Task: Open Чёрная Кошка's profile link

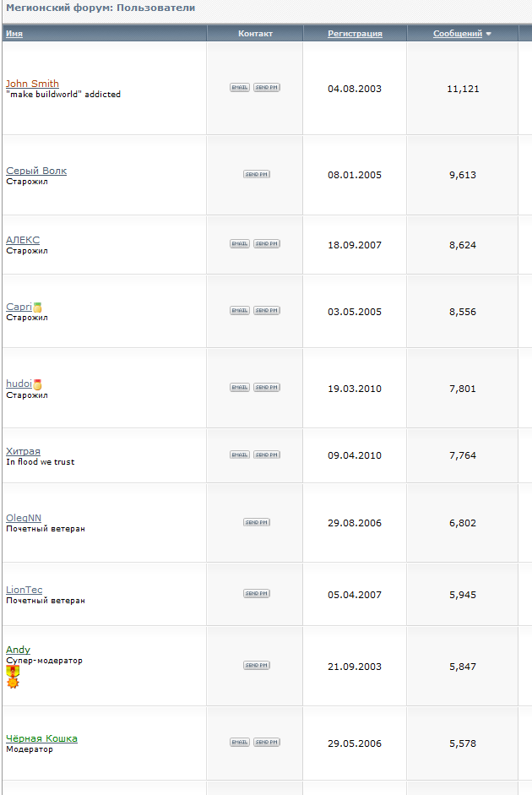Action: click(x=41, y=738)
